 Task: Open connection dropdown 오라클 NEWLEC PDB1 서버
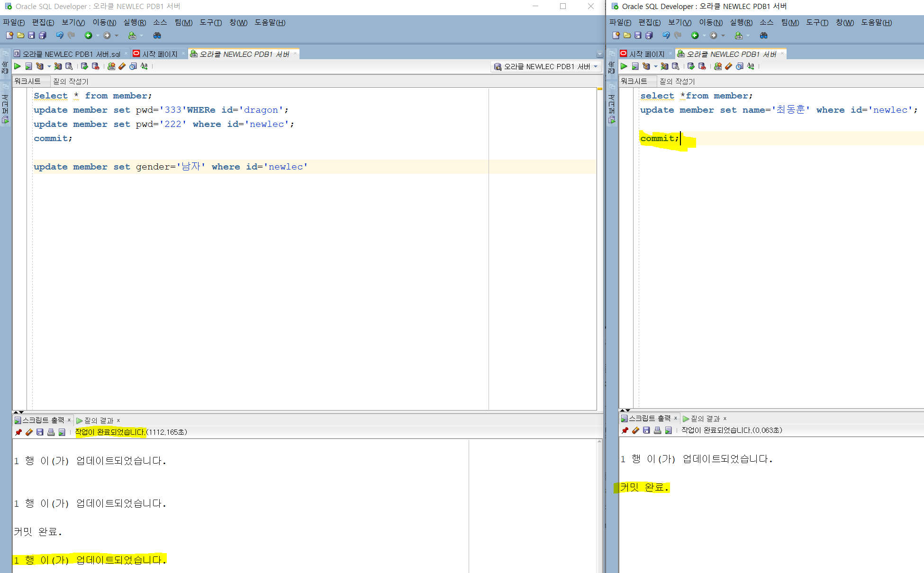point(546,67)
